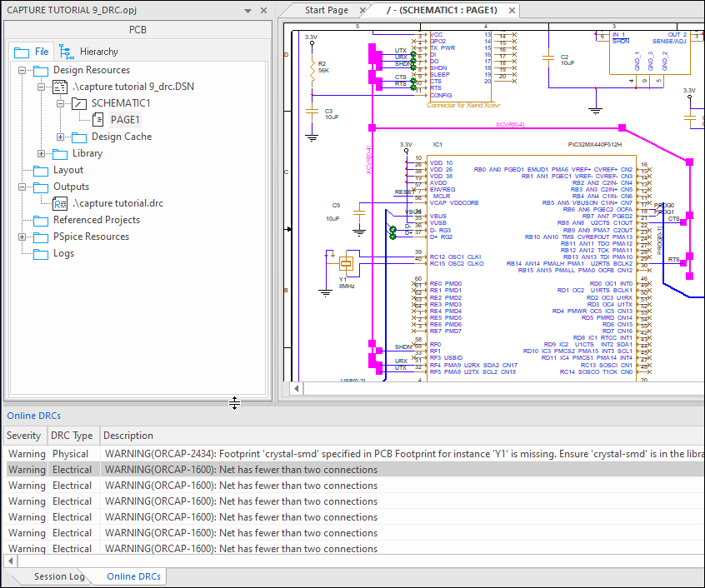Switch to the File tab
705x588 pixels.
[32, 52]
